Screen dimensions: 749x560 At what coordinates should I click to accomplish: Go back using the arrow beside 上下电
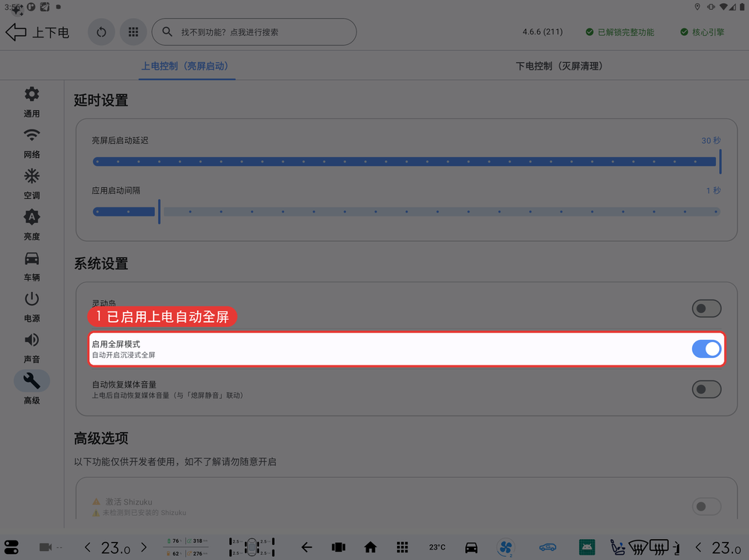(16, 32)
